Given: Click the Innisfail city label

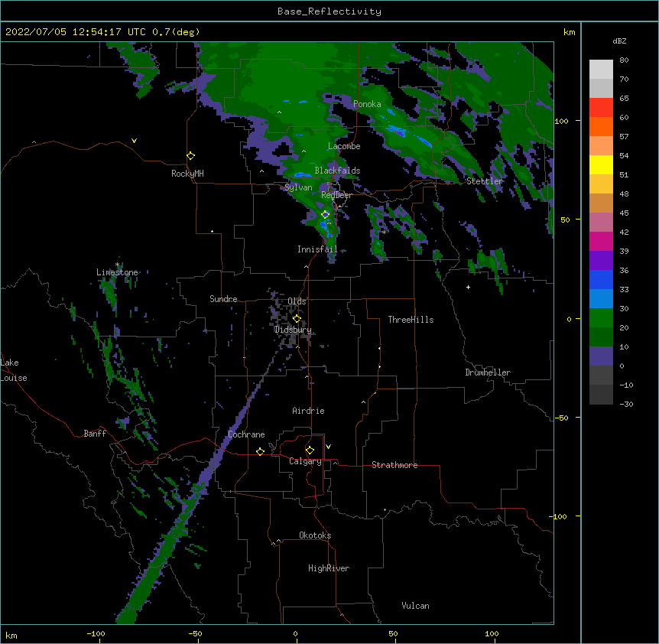Looking at the screenshot, I should click(x=317, y=249).
